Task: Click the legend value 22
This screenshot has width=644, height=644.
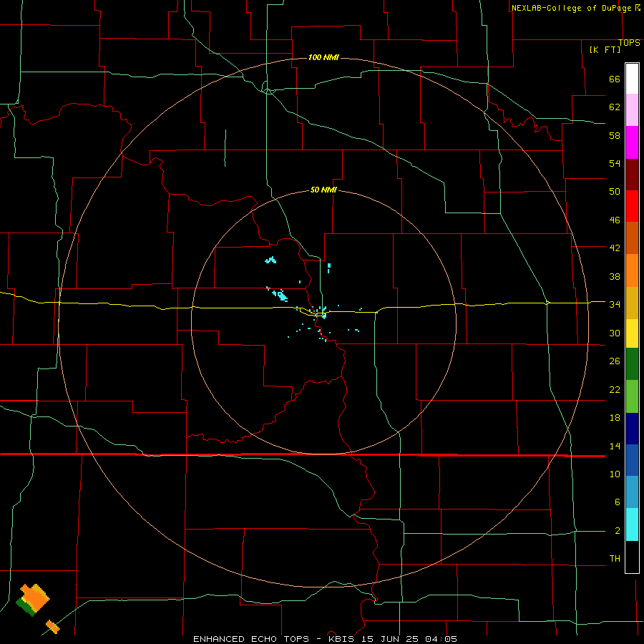Action: [x=615, y=389]
